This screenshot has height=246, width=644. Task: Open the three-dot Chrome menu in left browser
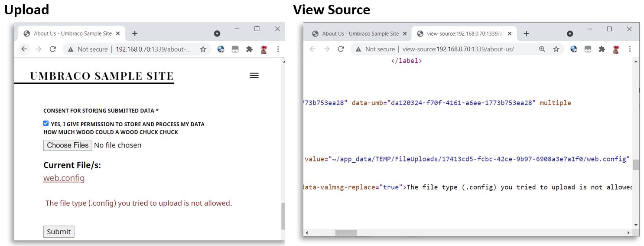coord(278,49)
